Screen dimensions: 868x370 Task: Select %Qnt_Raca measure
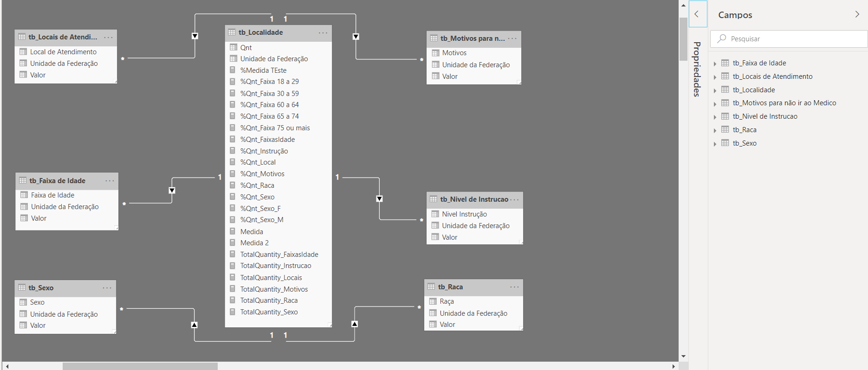click(x=257, y=185)
